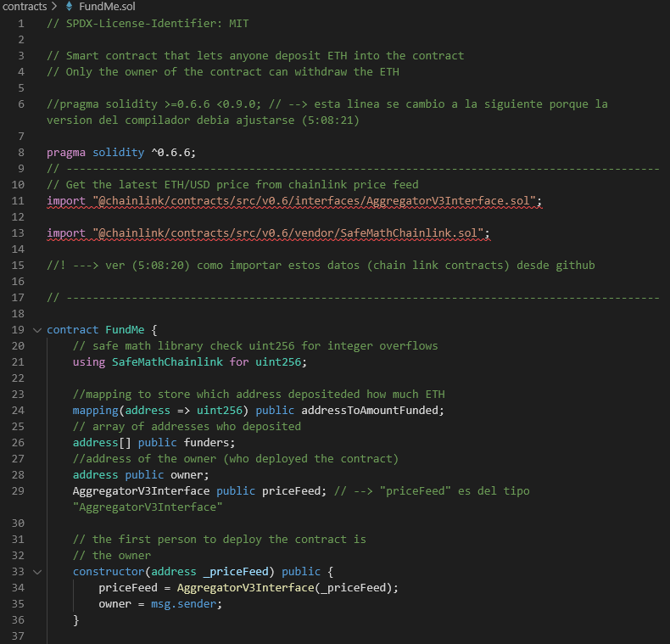Click the FundMe.sol breadcrumb file name
Screen dimensions: 670x644
[107, 7]
